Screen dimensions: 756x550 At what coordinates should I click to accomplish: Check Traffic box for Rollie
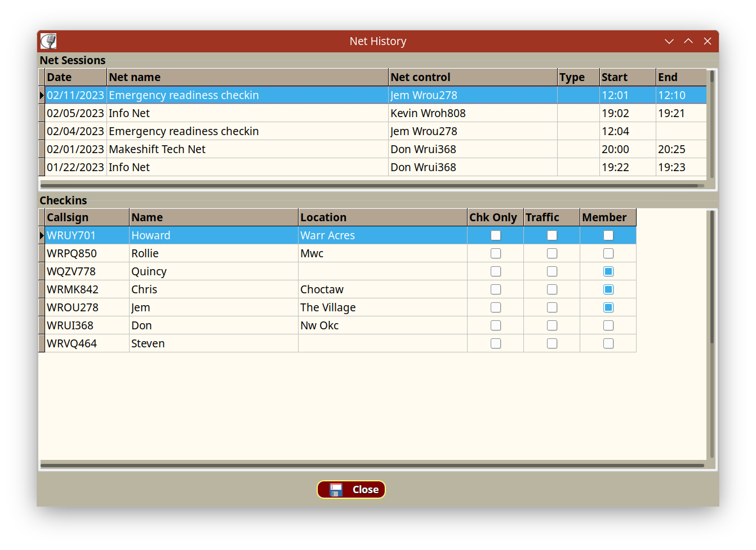pos(552,253)
